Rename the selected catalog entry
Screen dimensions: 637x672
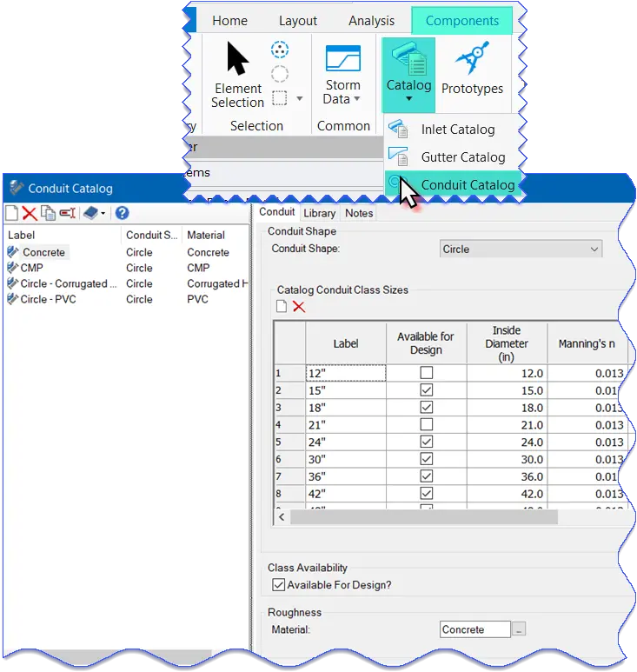point(67,213)
